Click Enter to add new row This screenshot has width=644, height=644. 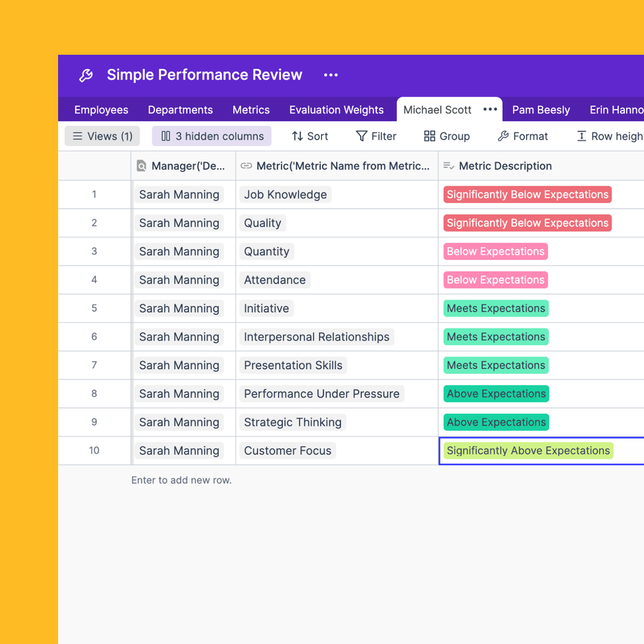click(x=181, y=480)
